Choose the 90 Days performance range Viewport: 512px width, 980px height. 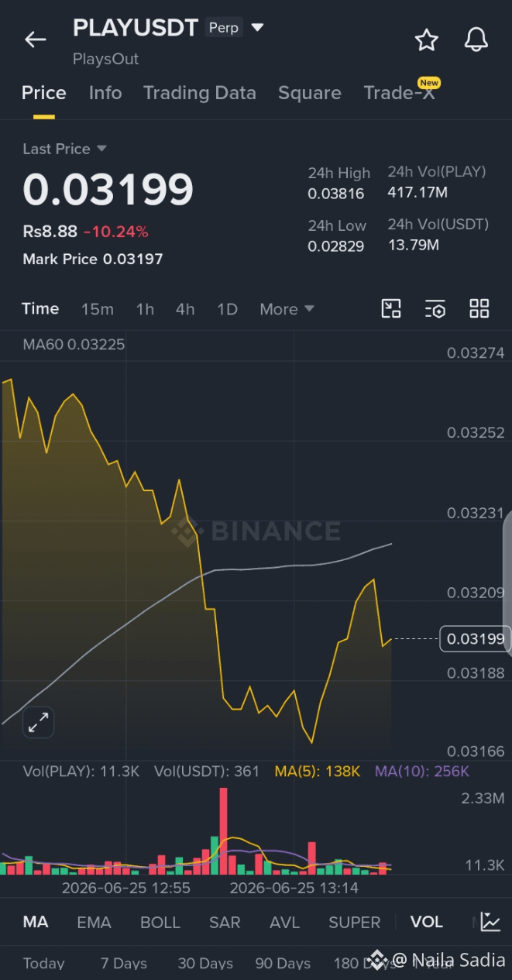(x=283, y=963)
